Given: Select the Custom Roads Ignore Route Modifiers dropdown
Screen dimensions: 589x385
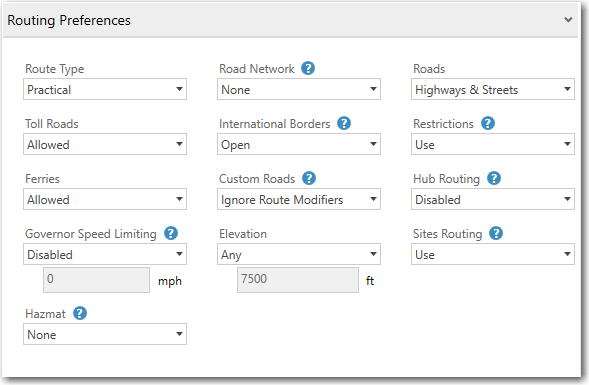Looking at the screenshot, I should pyautogui.click(x=299, y=199).
